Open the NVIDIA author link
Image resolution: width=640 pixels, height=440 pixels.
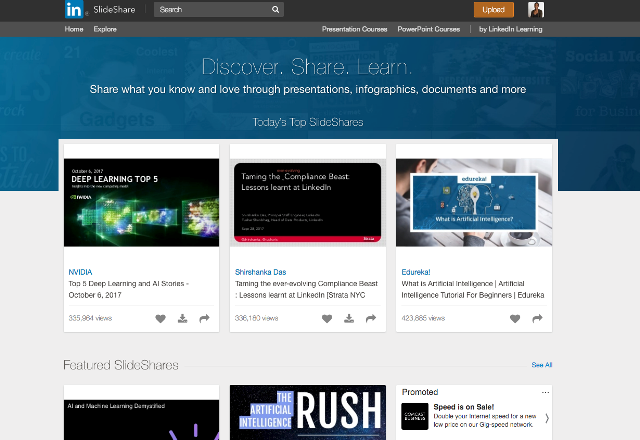(80, 272)
